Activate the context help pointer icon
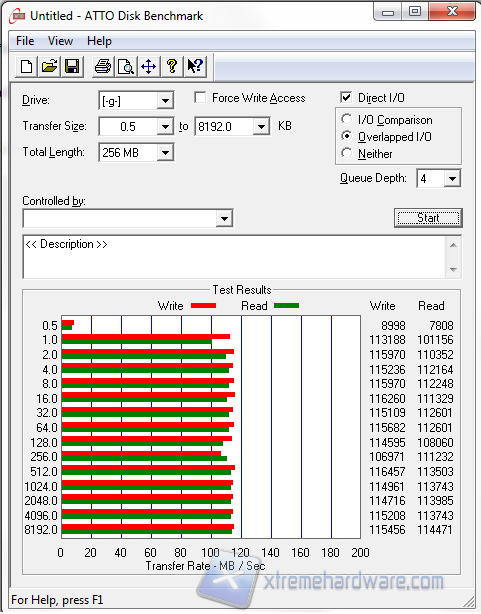Viewport: 481px width, 614px height. point(195,66)
